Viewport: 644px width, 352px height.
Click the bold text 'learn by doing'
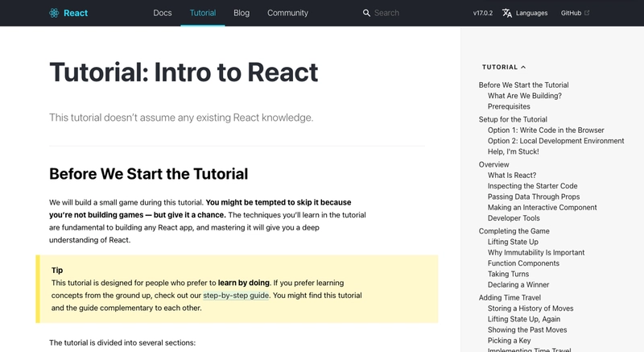pos(244,283)
